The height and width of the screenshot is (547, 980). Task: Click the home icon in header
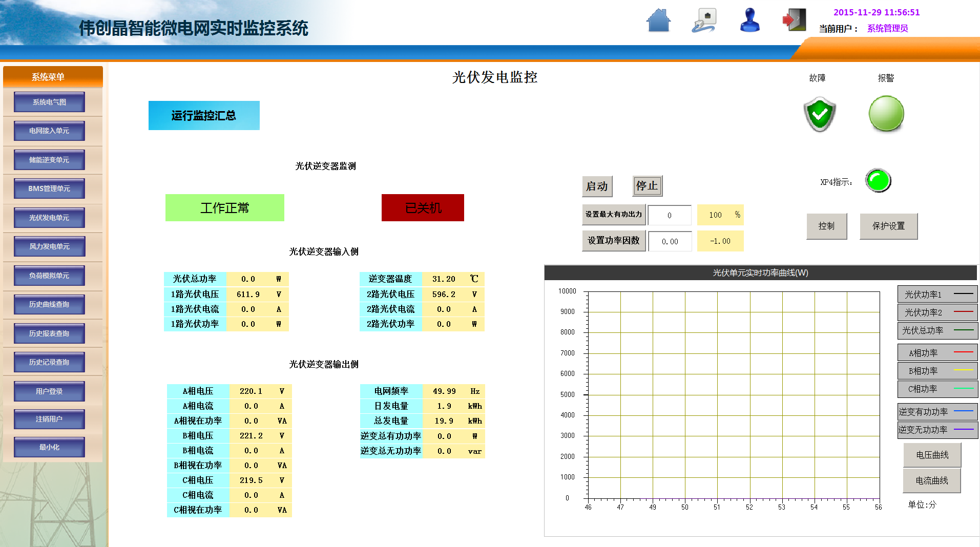(658, 21)
